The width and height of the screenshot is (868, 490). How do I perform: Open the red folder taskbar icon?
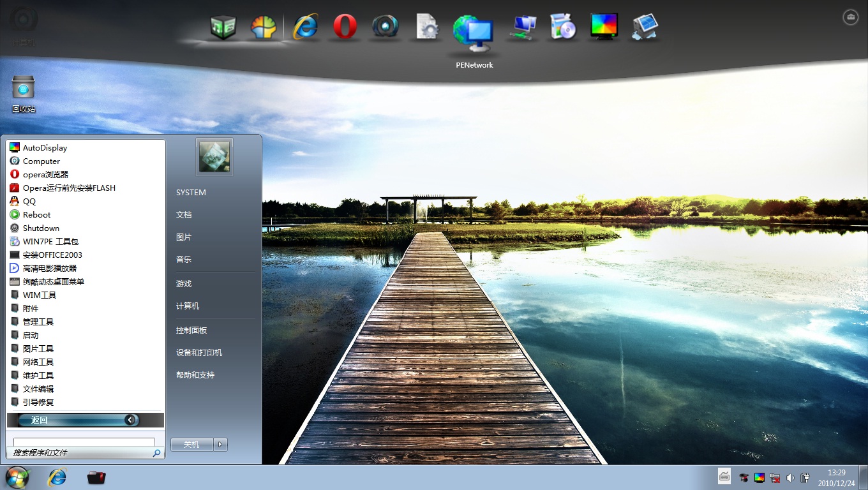(96, 477)
